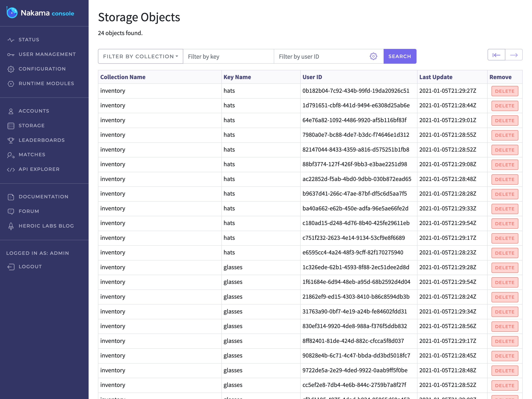
Task: Click the Nakama console logo icon
Action: click(x=12, y=12)
